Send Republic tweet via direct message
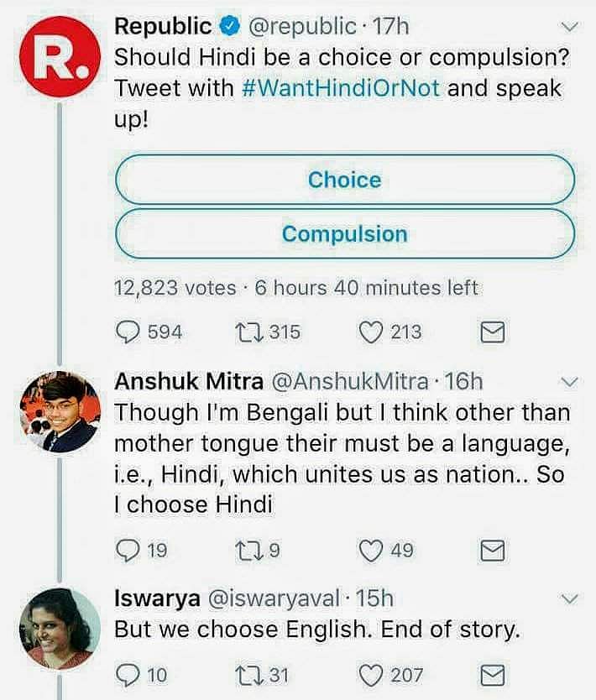 [x=491, y=333]
